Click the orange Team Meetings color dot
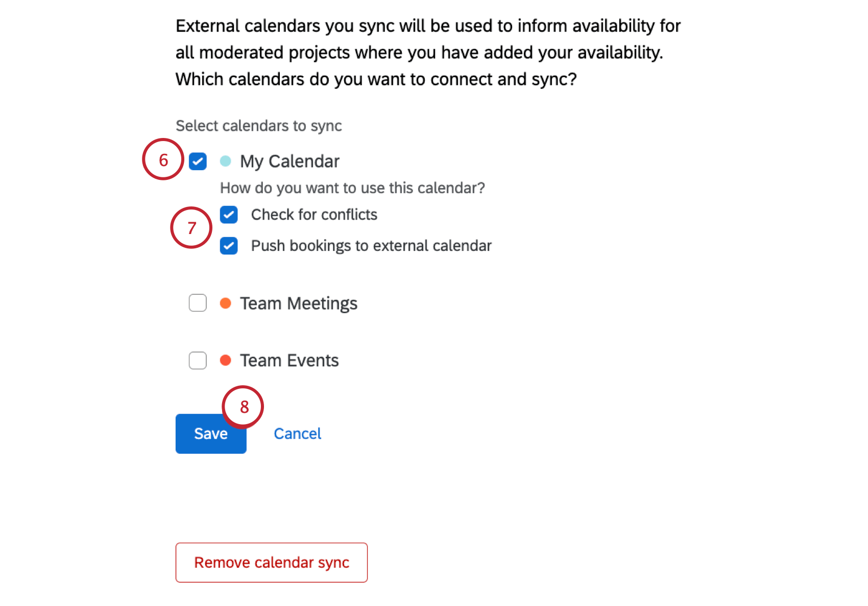 (225, 302)
